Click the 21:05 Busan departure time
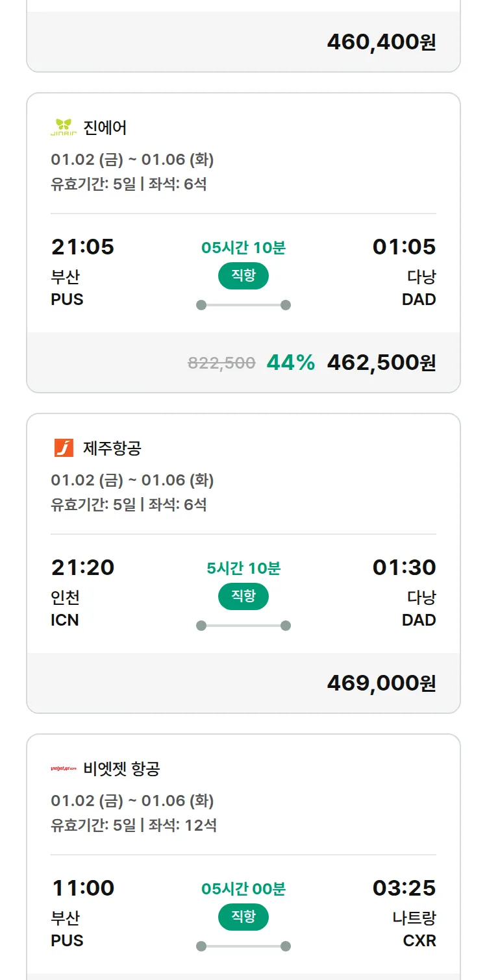 82,247
